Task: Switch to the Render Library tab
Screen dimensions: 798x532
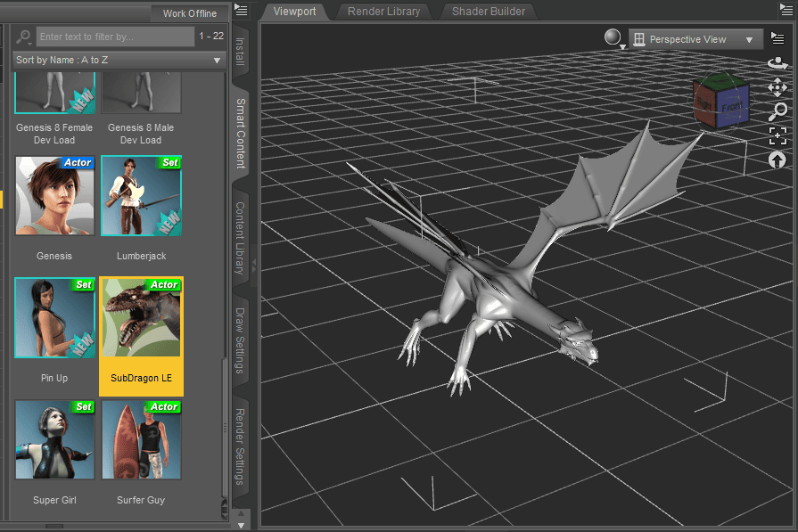Action: pyautogui.click(x=383, y=12)
